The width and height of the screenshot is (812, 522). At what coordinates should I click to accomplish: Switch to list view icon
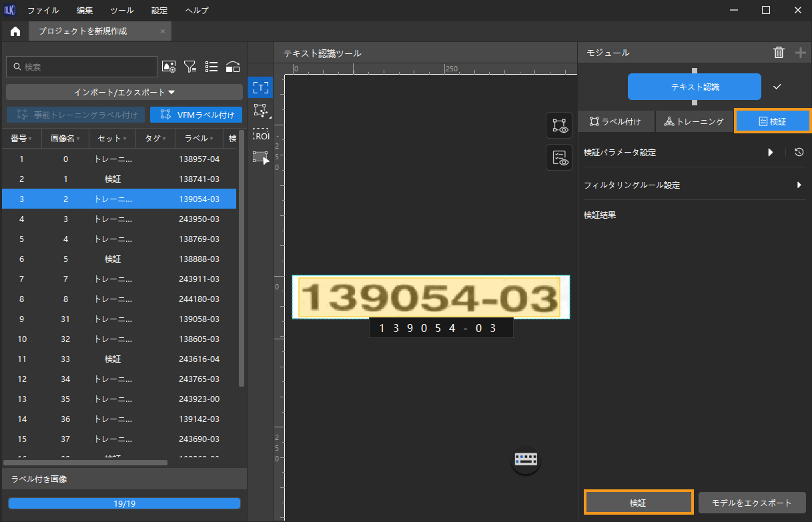pyautogui.click(x=212, y=67)
